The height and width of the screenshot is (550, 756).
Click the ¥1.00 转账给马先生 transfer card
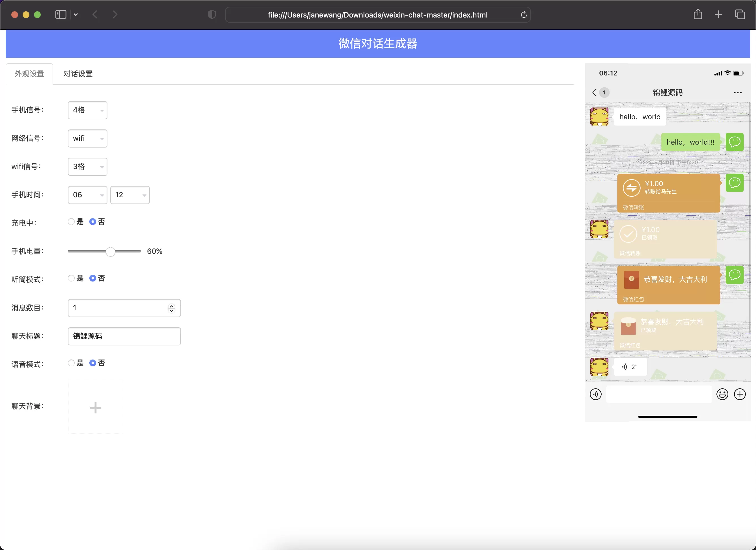(x=668, y=193)
